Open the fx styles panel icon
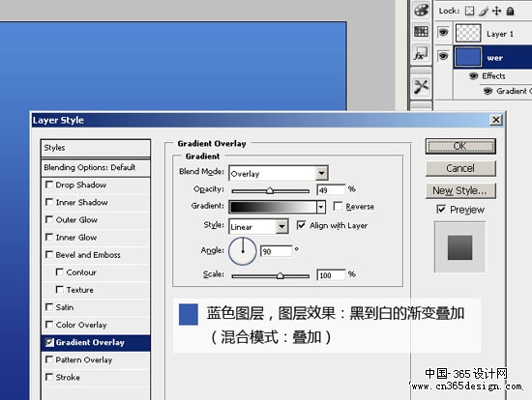This screenshot has height=400, width=532. [421, 53]
